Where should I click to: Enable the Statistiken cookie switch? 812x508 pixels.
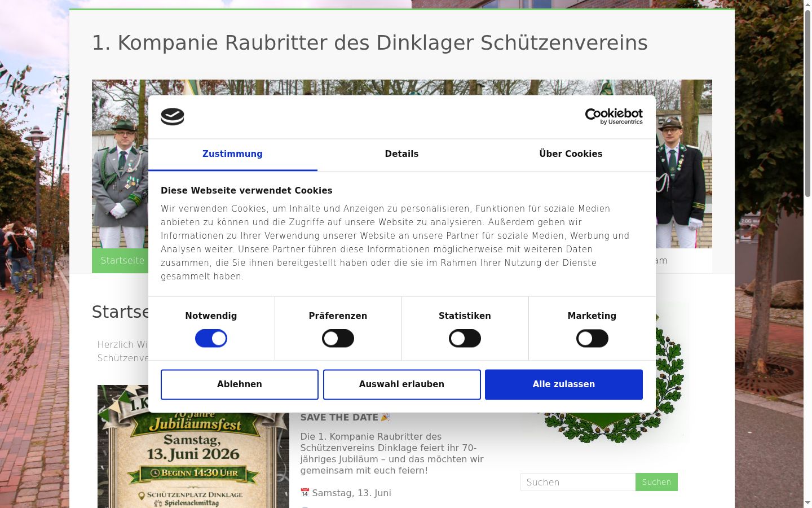click(x=465, y=339)
